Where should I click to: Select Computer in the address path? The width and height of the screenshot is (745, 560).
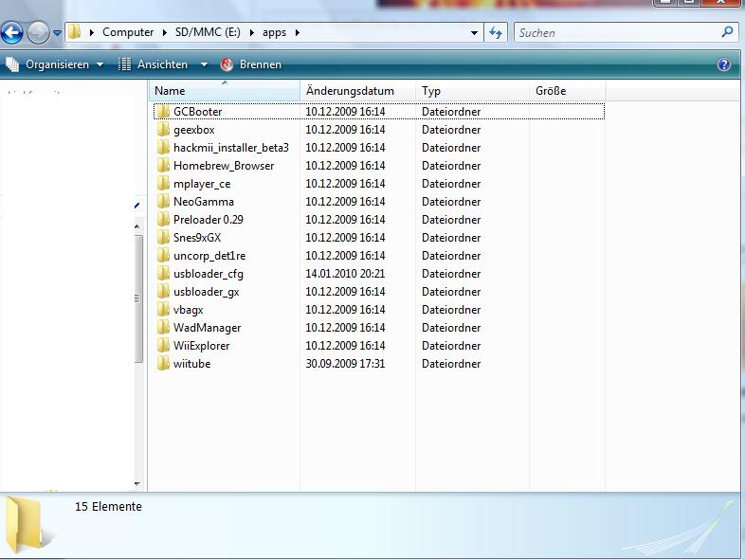(128, 32)
